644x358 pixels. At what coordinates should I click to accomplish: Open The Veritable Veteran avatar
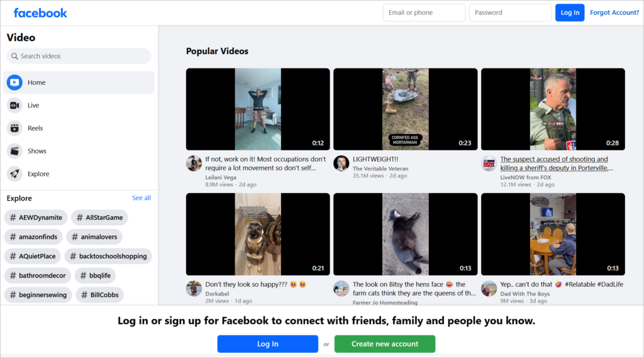coord(341,163)
